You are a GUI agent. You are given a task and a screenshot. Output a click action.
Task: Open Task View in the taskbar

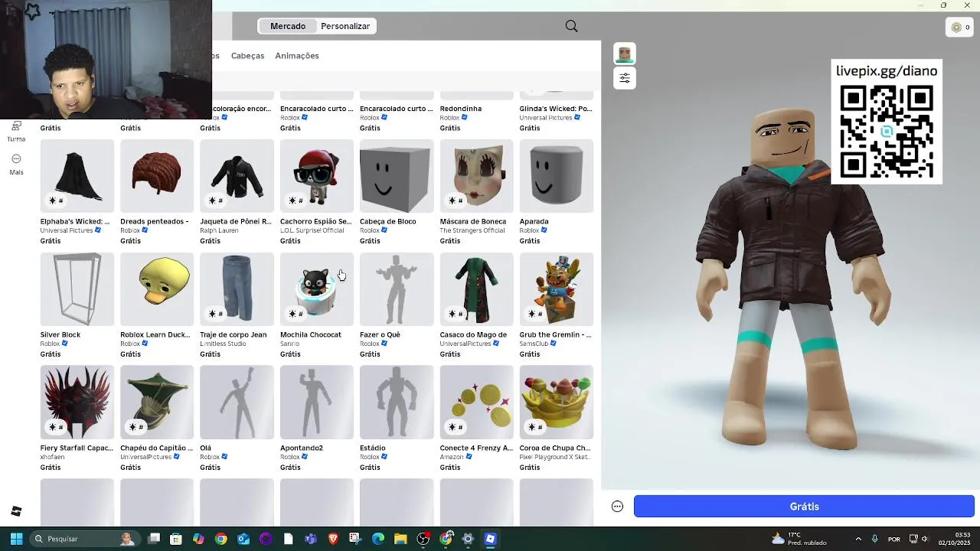154,539
